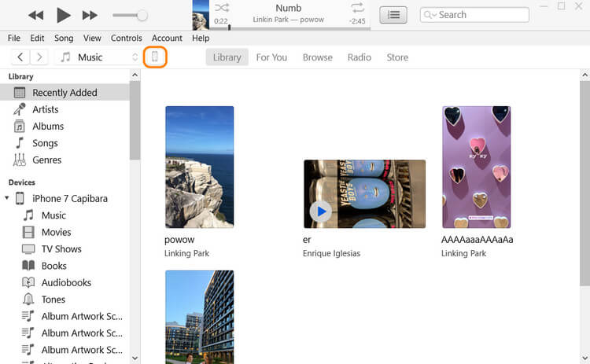Click into the Search field
Viewport: 590px width, 364px height.
click(x=474, y=15)
